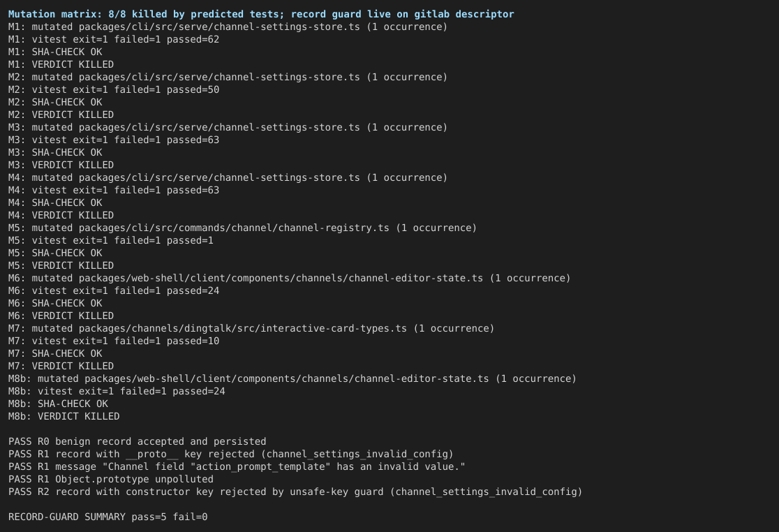This screenshot has height=532, width=779.
Task: Click the M8b mutated channel-editor-state.ts line
Action: click(292, 378)
